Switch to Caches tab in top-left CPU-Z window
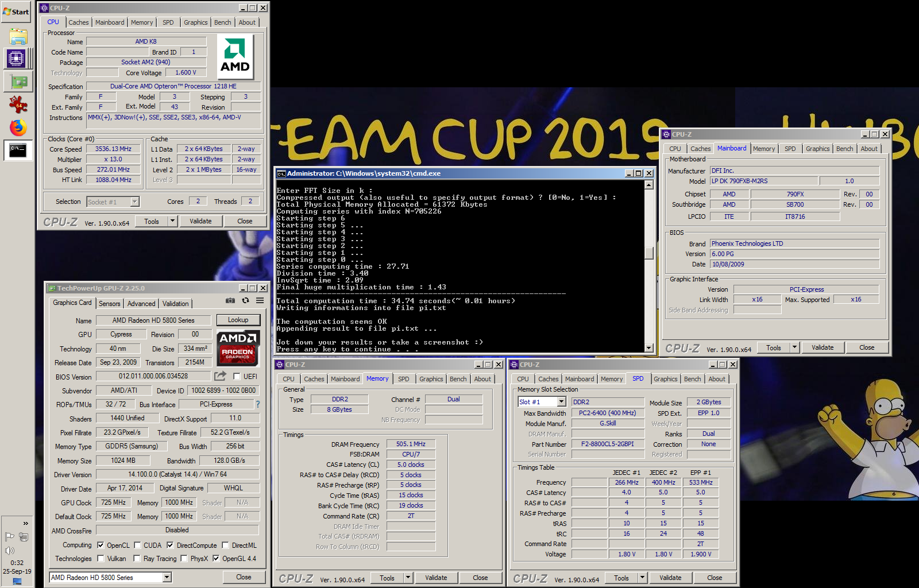Screen dimensions: 919x588 (x=79, y=22)
